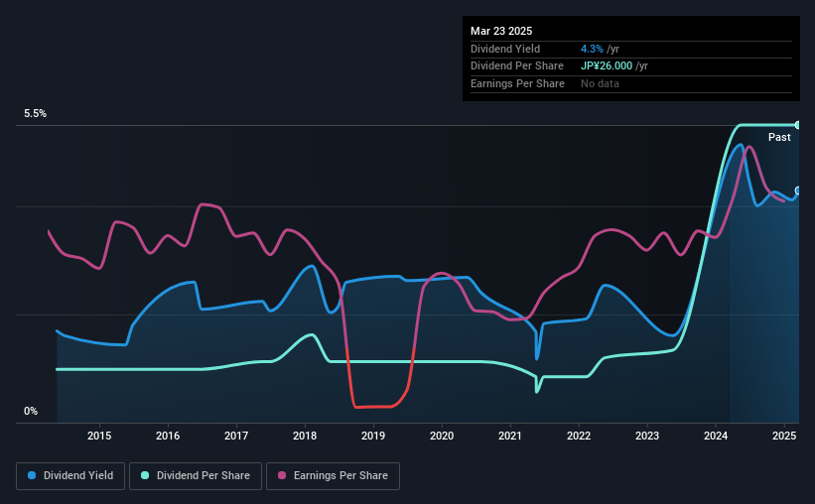Click the blue Dividend Yield legend dot
The image size is (815, 504).
click(32, 475)
